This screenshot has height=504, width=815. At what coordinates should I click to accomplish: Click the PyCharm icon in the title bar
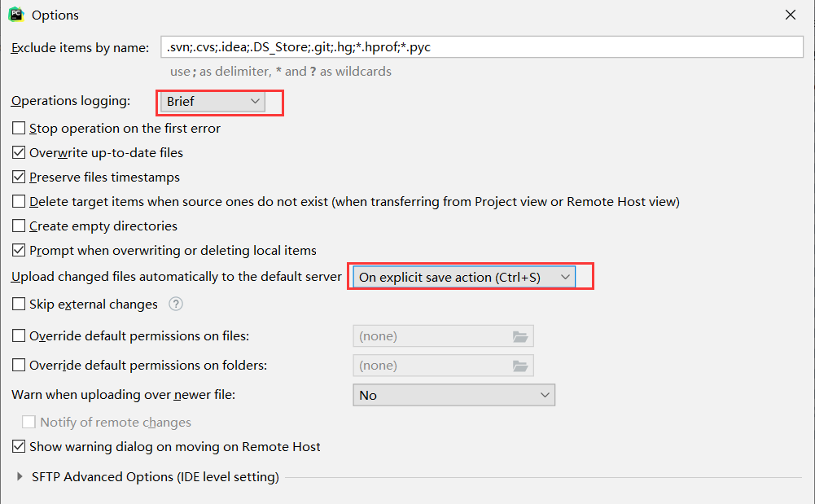pos(15,15)
